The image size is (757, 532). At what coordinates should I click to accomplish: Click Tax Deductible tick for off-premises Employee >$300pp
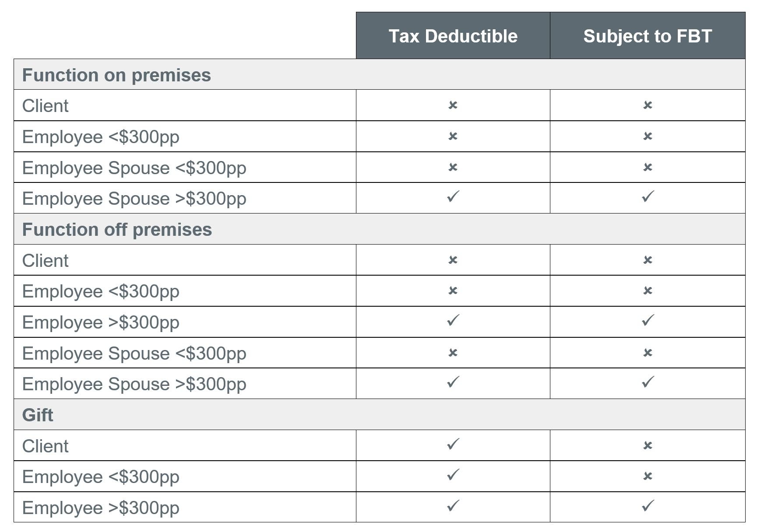453,320
